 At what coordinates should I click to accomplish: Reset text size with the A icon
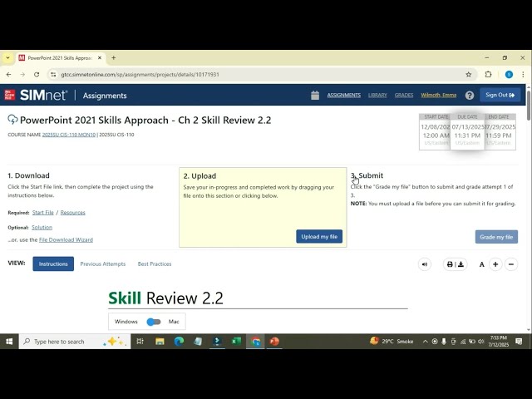tap(481, 264)
